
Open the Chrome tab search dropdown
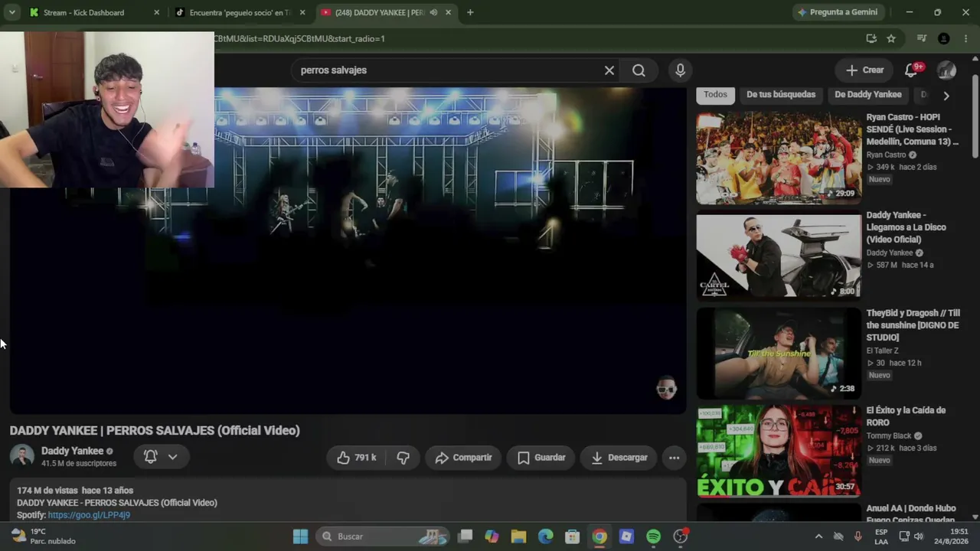pyautogui.click(x=11, y=12)
